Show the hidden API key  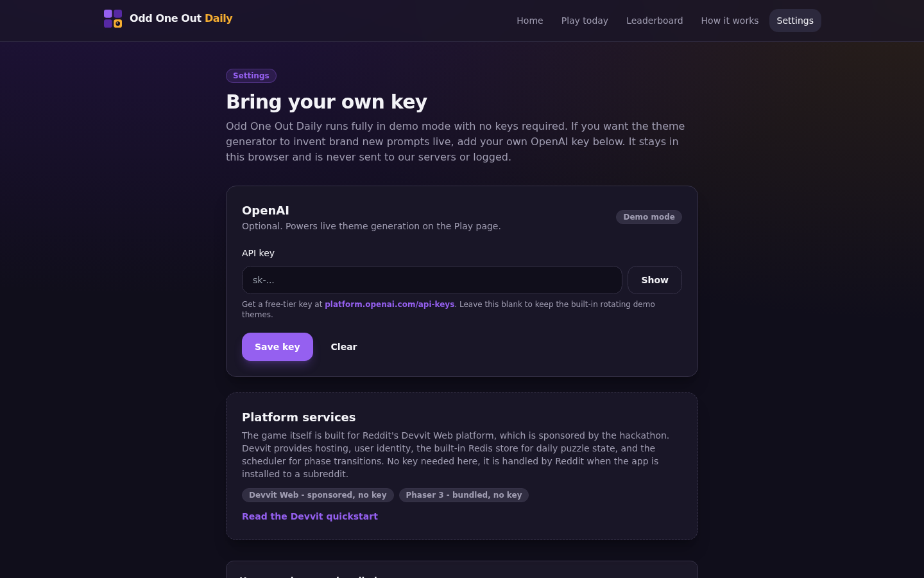tap(654, 280)
